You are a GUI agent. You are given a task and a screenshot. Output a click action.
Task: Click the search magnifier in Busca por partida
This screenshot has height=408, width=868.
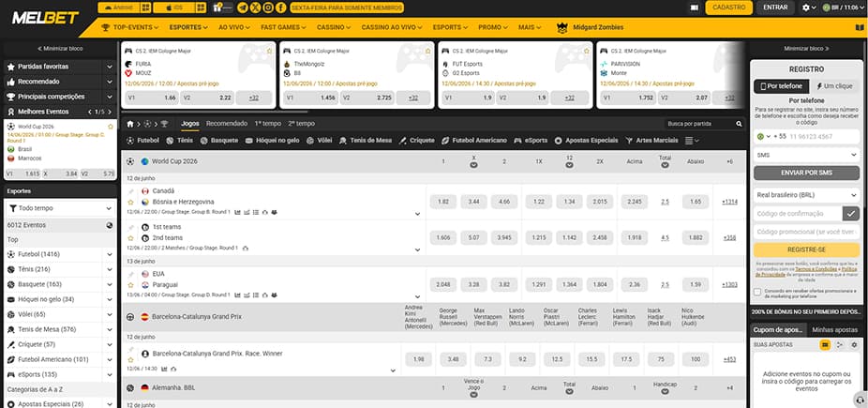[x=739, y=124]
